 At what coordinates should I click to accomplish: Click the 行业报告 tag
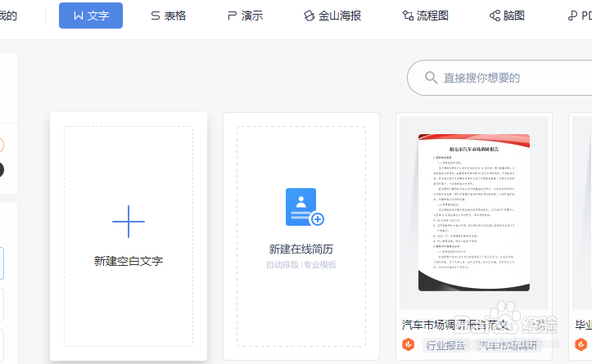click(445, 345)
